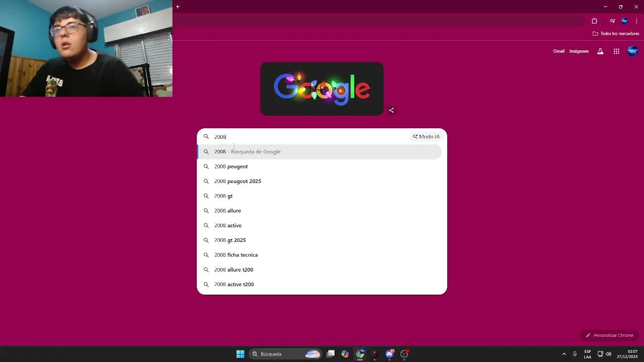Open a new browser tab with plus

178,7
